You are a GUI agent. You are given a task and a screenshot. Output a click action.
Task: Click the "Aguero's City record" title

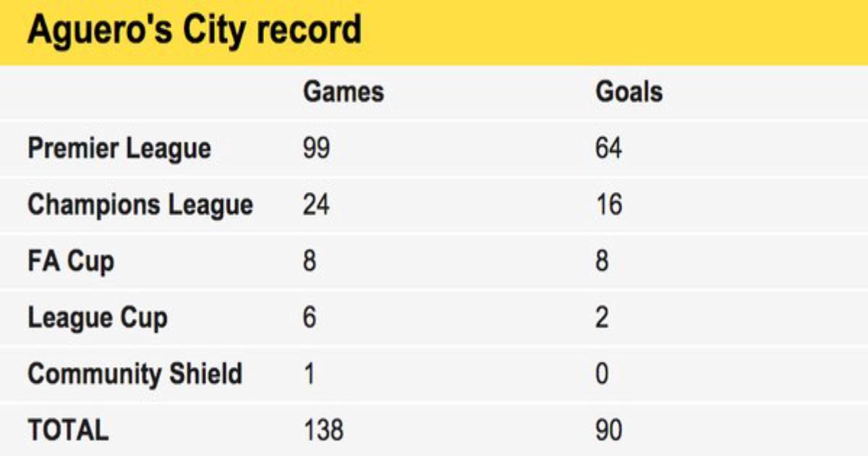pos(194,32)
